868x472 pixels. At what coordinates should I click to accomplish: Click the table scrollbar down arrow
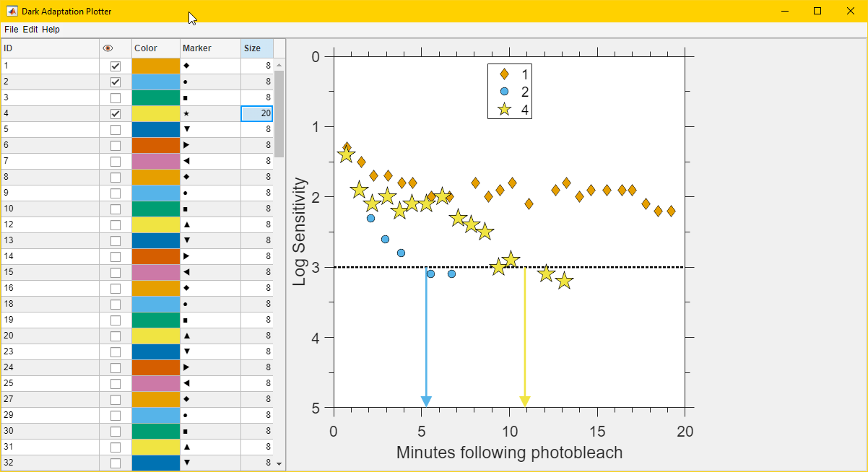[279, 464]
